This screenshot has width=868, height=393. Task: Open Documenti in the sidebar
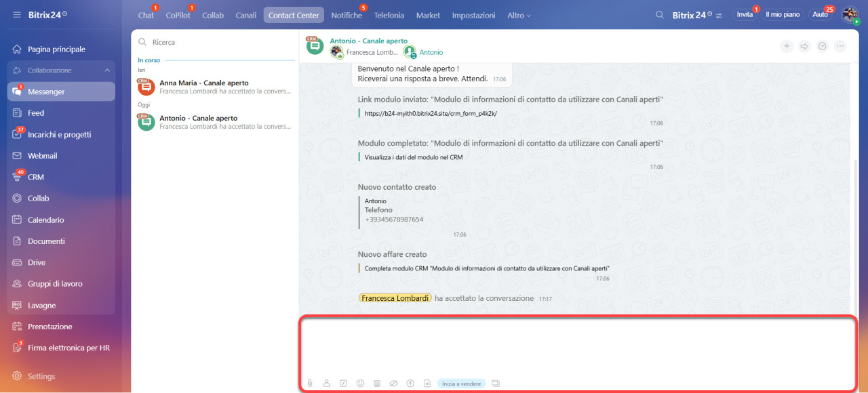(61, 241)
